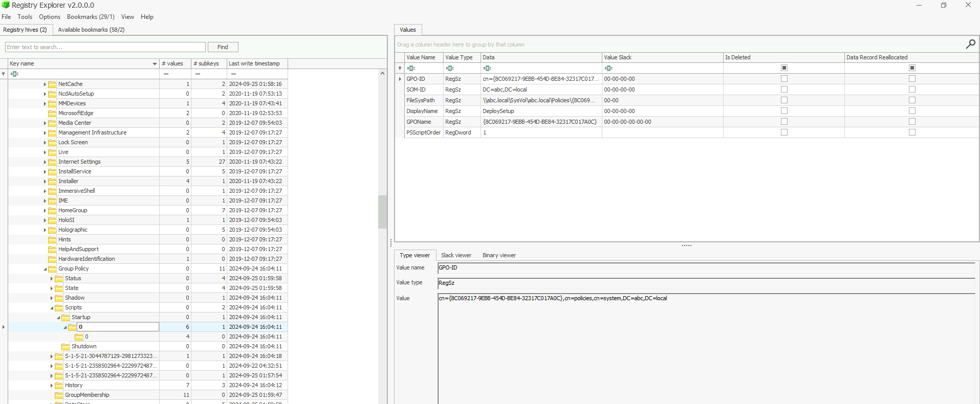The image size is (980, 404).
Task: Expand the MMDevices tree node
Action: tap(45, 104)
